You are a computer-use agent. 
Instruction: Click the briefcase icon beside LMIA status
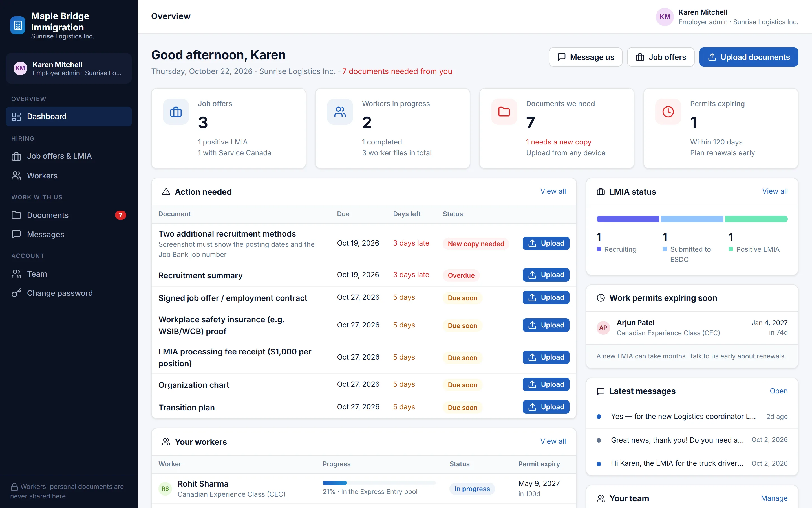click(x=601, y=192)
